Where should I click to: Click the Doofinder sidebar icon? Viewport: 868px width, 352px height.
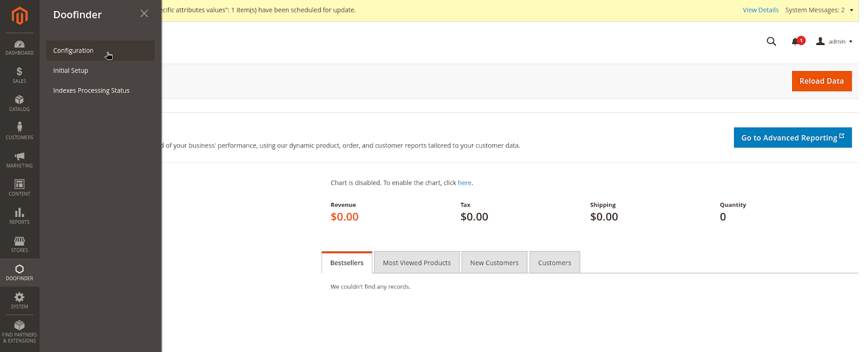20,273
